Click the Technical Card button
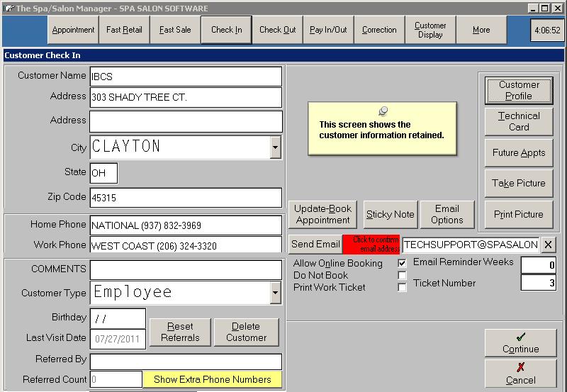Image resolution: width=567 pixels, height=392 pixels. point(519,121)
